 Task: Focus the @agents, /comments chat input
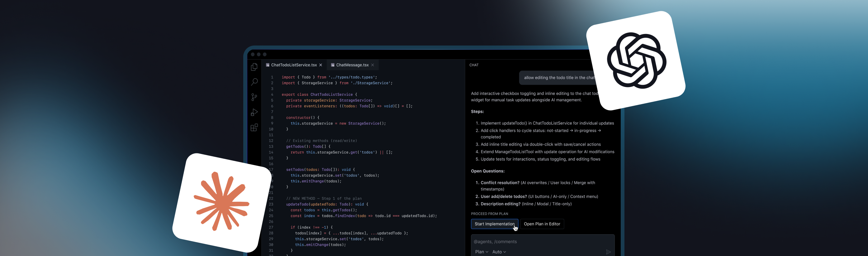(x=543, y=242)
